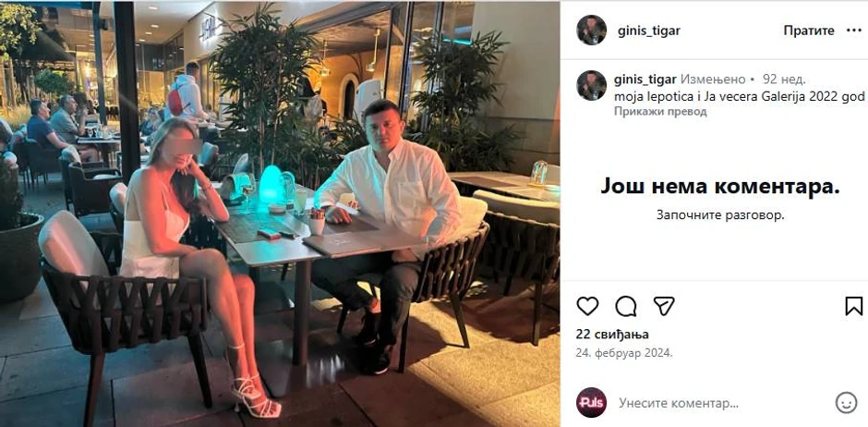Open ginis_tigar header profile picture
The image size is (868, 427).
(591, 30)
